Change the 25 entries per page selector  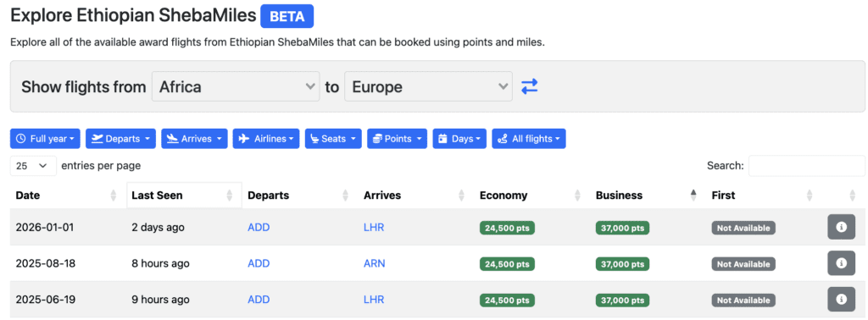tap(33, 165)
